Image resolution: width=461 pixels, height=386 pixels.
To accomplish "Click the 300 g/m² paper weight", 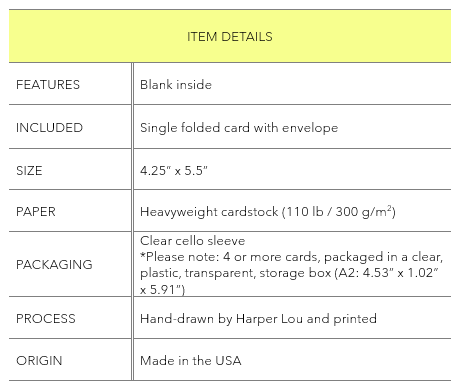I will pos(365,212).
